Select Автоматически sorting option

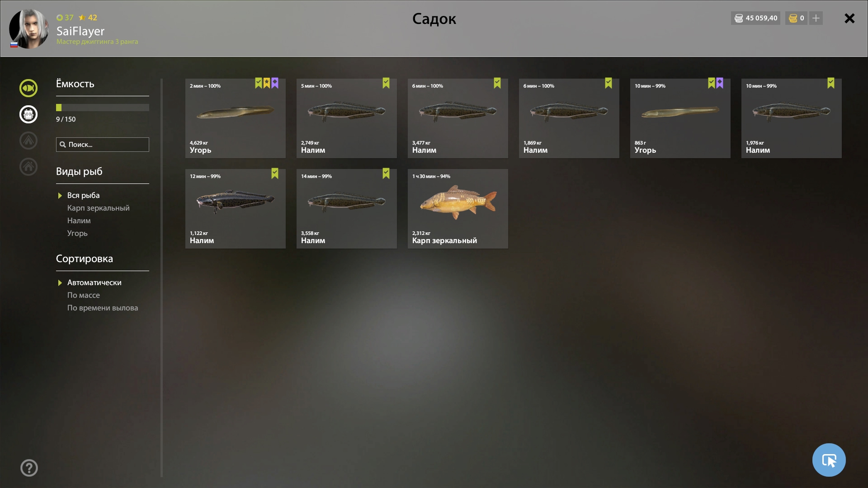coord(94,282)
